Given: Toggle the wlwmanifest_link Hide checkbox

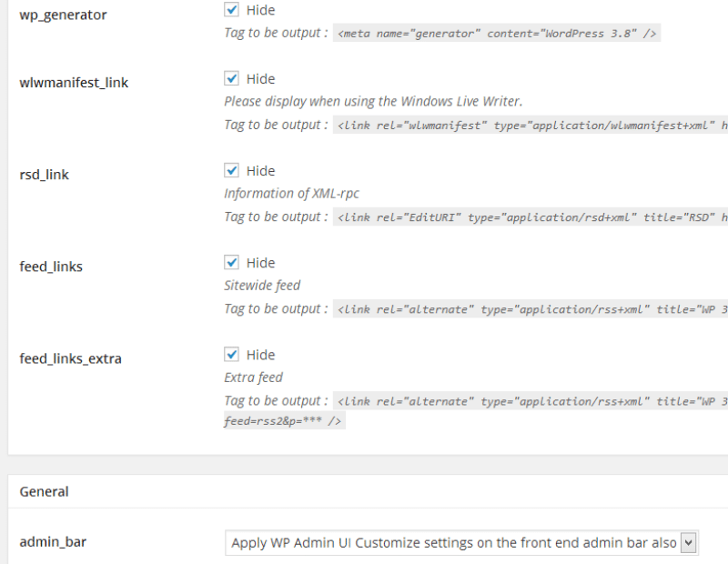Looking at the screenshot, I should [x=232, y=79].
